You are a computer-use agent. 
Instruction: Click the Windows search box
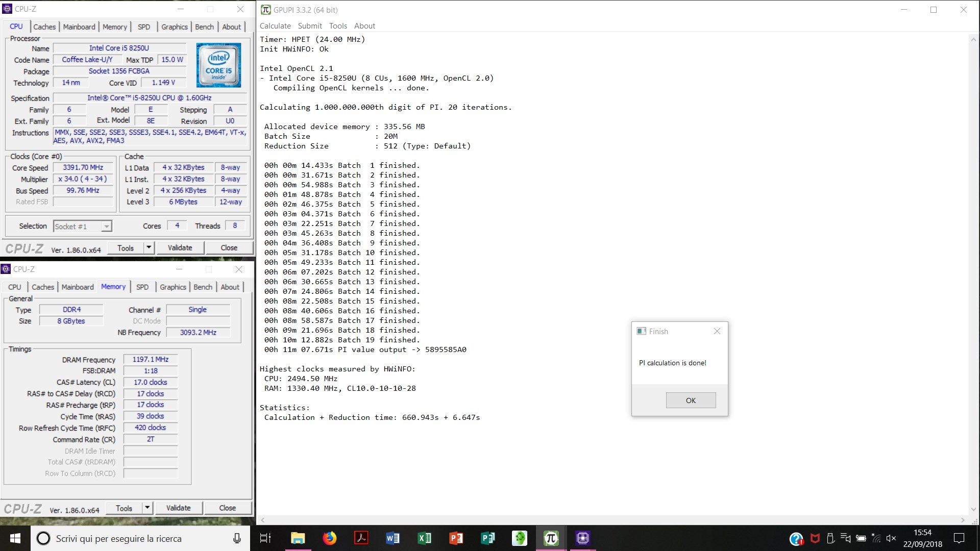[140, 538]
